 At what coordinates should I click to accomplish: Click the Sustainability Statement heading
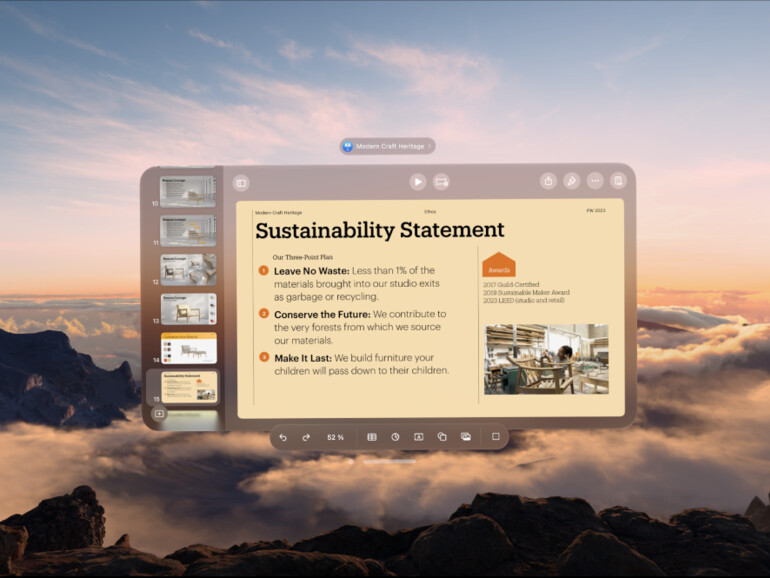coord(380,230)
